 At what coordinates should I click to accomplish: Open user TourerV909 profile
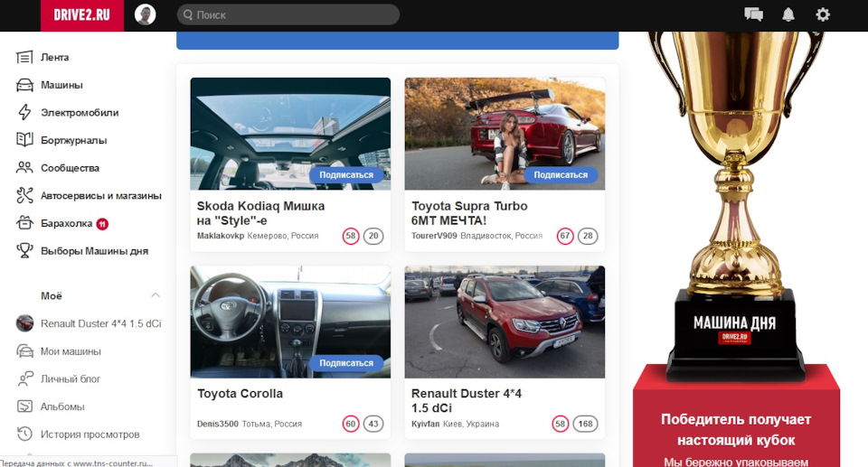point(434,236)
